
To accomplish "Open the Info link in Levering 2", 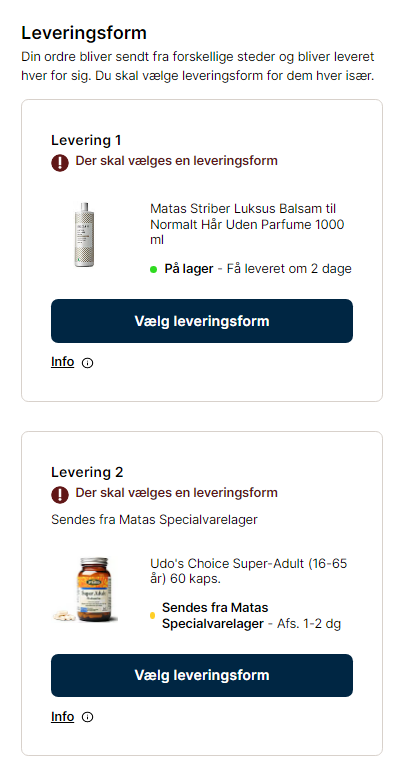I will click(62, 716).
